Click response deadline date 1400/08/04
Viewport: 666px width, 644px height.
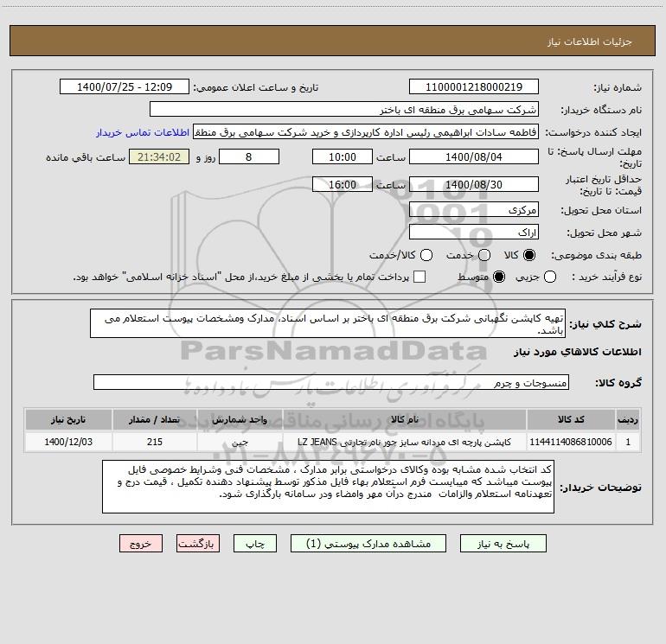pyautogui.click(x=474, y=156)
